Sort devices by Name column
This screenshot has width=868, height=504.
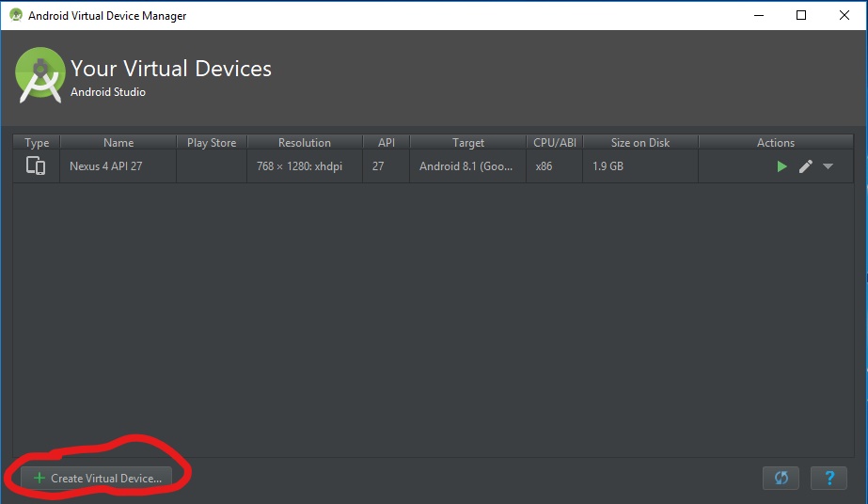click(x=118, y=143)
